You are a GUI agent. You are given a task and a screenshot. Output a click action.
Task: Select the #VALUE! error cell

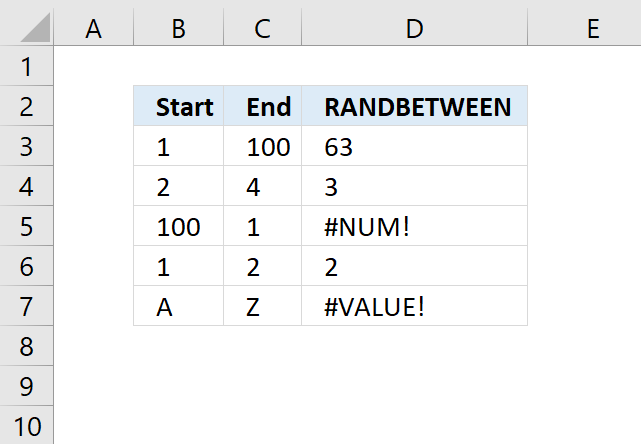(x=415, y=306)
